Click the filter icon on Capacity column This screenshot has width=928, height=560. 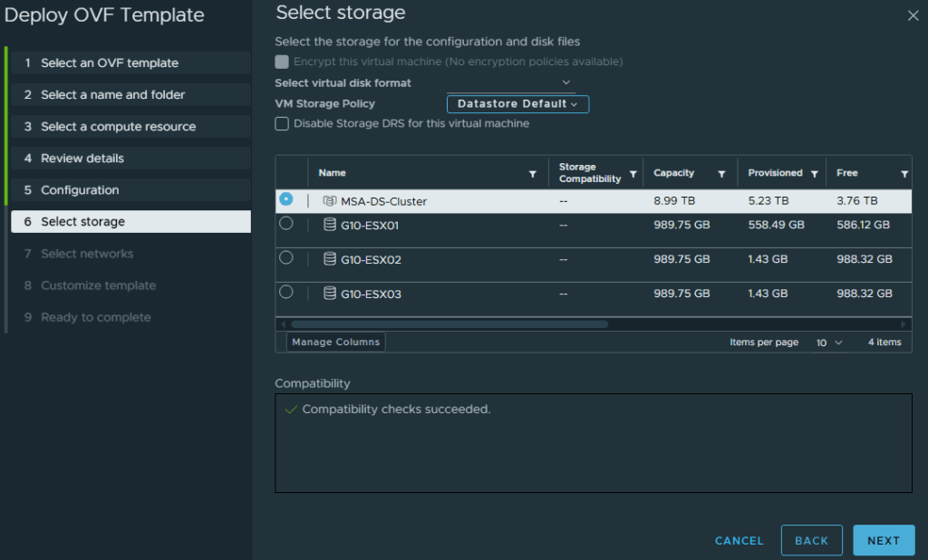point(721,172)
